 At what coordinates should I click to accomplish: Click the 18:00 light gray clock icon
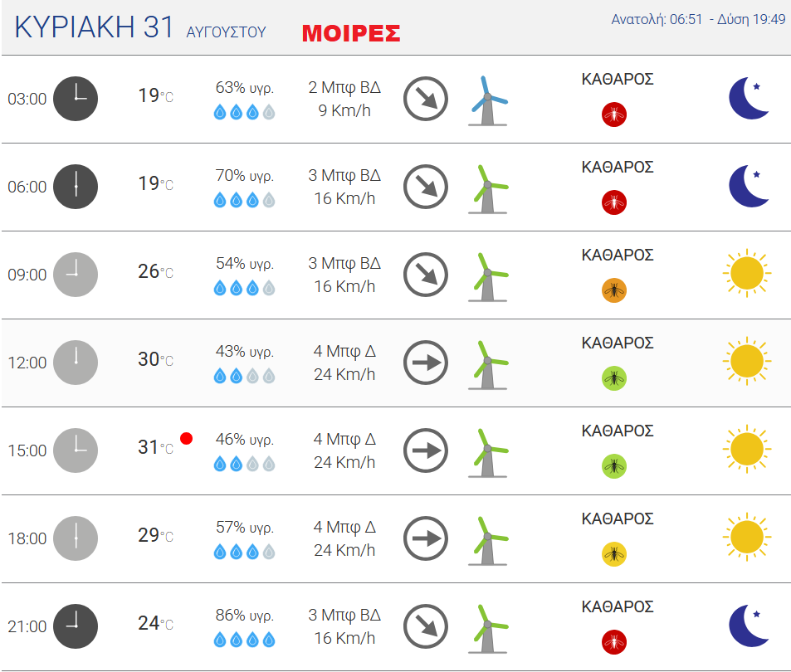(76, 538)
